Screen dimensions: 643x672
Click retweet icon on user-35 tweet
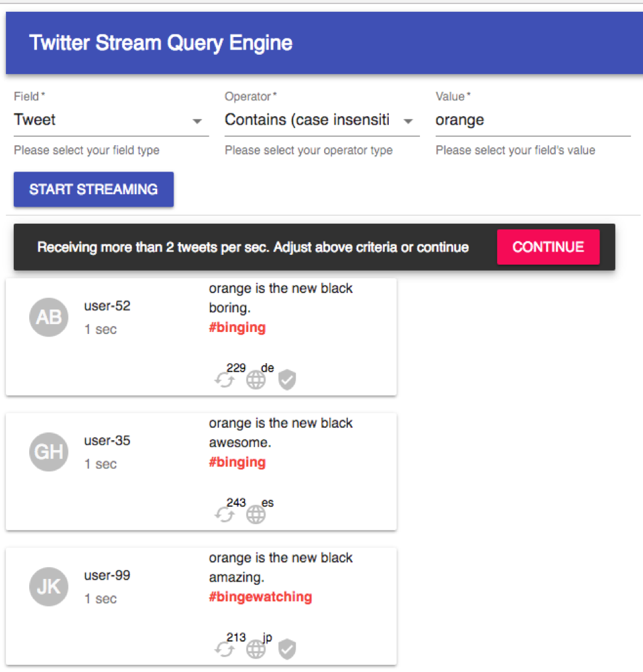[224, 514]
